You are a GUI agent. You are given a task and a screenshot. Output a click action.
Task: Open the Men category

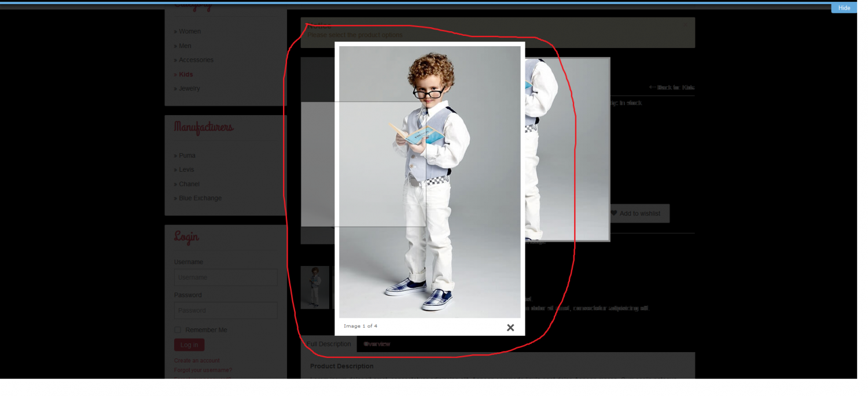[x=185, y=46]
